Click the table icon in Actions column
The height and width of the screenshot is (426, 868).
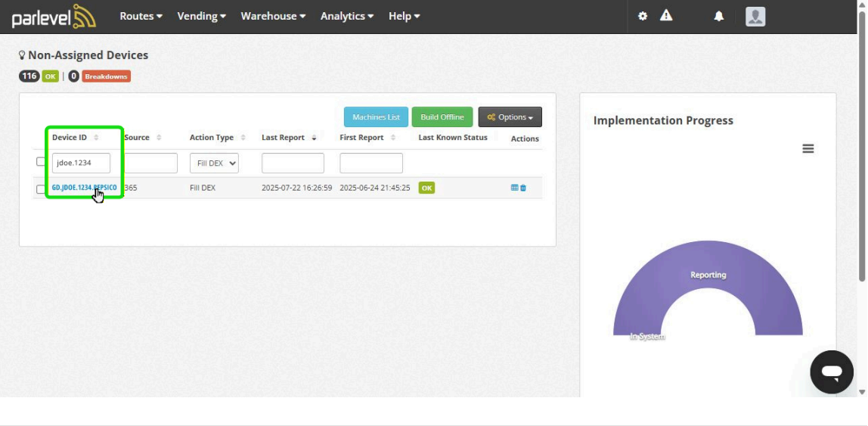click(515, 188)
